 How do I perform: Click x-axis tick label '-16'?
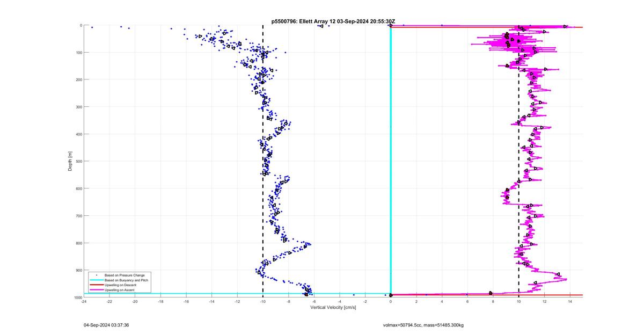point(186,301)
